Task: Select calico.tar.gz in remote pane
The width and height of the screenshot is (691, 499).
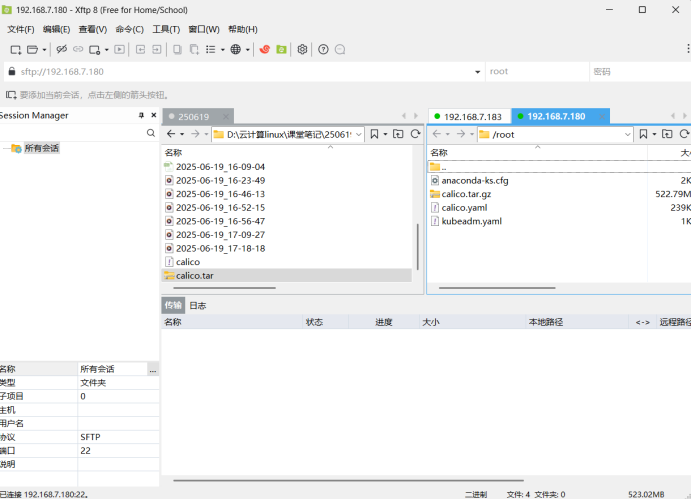Action: [x=466, y=194]
